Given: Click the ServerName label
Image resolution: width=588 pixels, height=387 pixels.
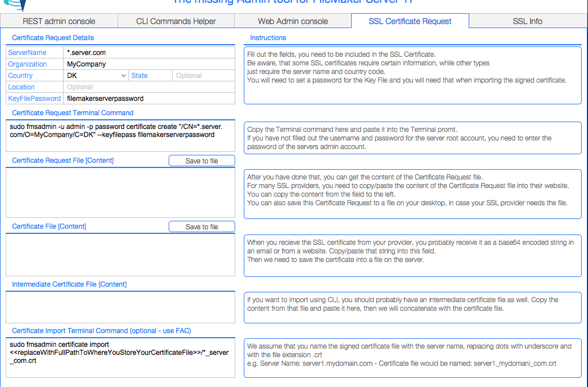Looking at the screenshot, I should coord(27,52).
